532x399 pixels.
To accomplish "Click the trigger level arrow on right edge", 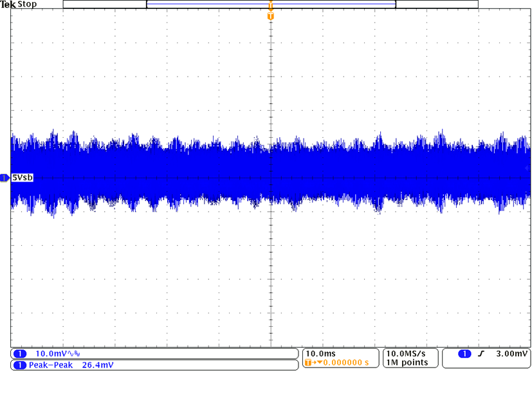I will [527, 168].
